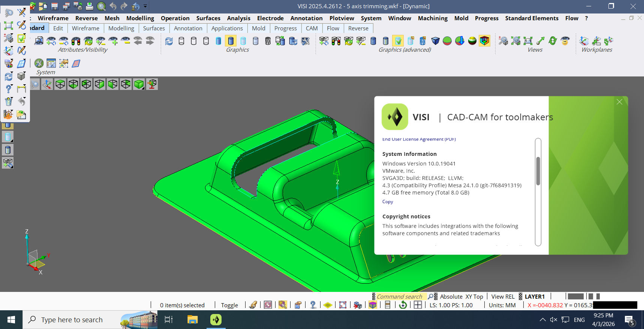Click the green circular arrow icon in the status bar
The image size is (644, 329).
403,305
